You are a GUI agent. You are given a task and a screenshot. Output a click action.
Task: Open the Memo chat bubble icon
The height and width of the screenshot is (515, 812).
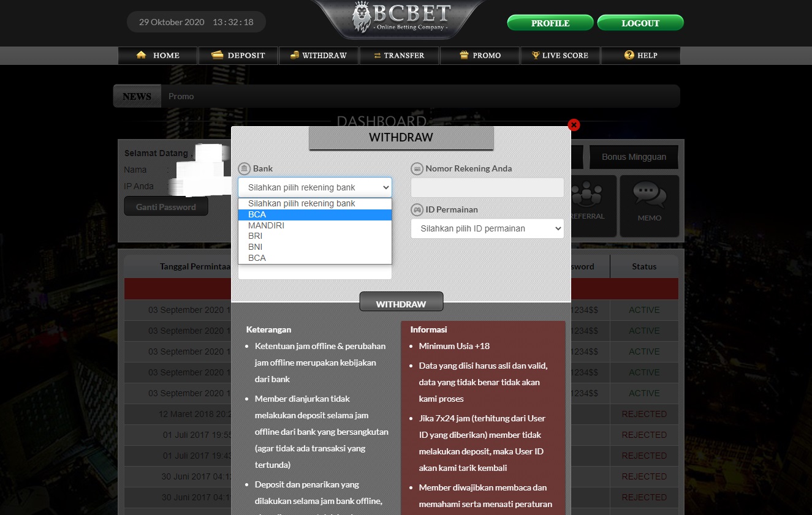[x=649, y=195]
